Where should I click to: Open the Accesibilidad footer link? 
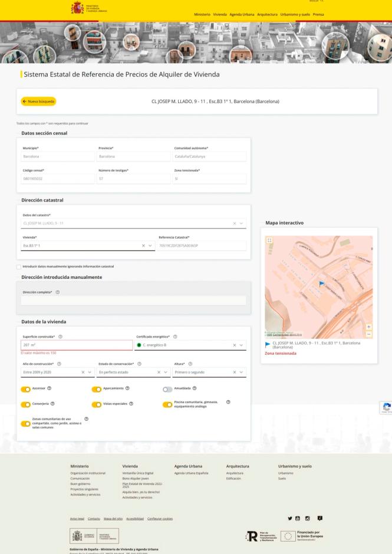pos(135,519)
